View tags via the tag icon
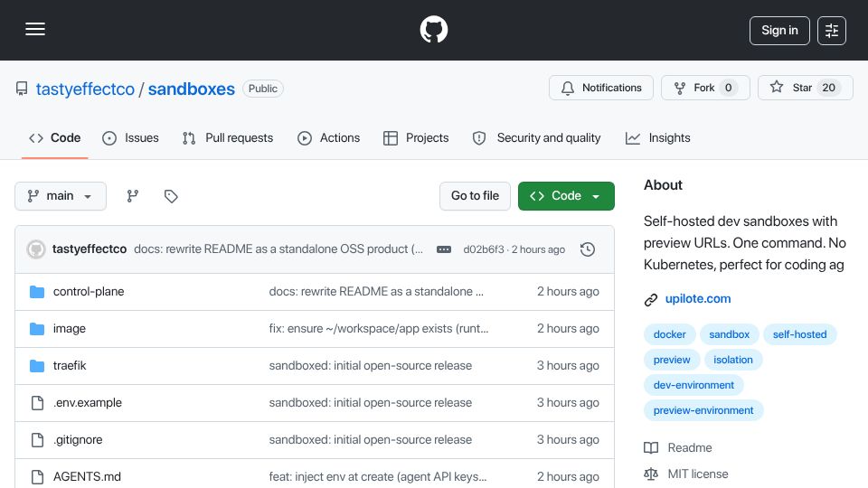The width and height of the screenshot is (868, 488). point(171,196)
